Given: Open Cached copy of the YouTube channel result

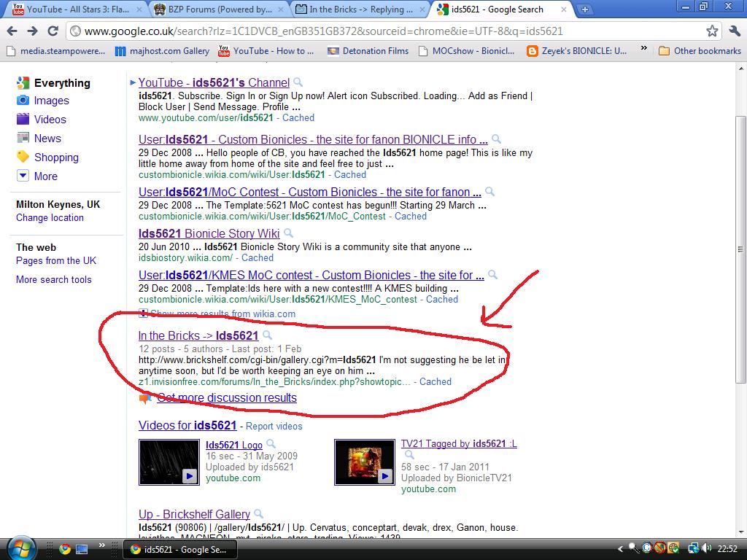Looking at the screenshot, I should pyautogui.click(x=298, y=117).
